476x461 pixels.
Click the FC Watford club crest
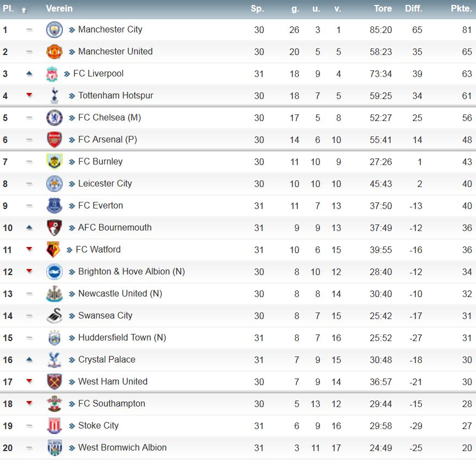tap(53, 250)
